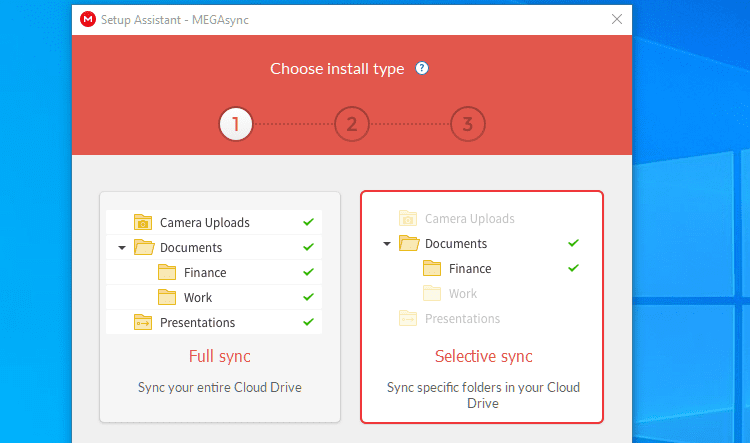
Task: Click 'Sync specific folders in your Cloud Drive' text
Action: coord(483,395)
